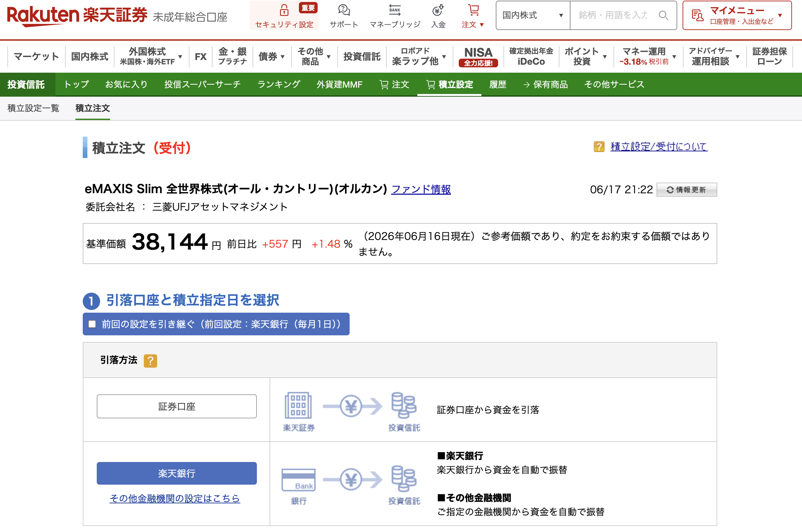The width and height of the screenshot is (802, 532).
Task: Select 積立注文 sub-tab
Action: coord(93,108)
